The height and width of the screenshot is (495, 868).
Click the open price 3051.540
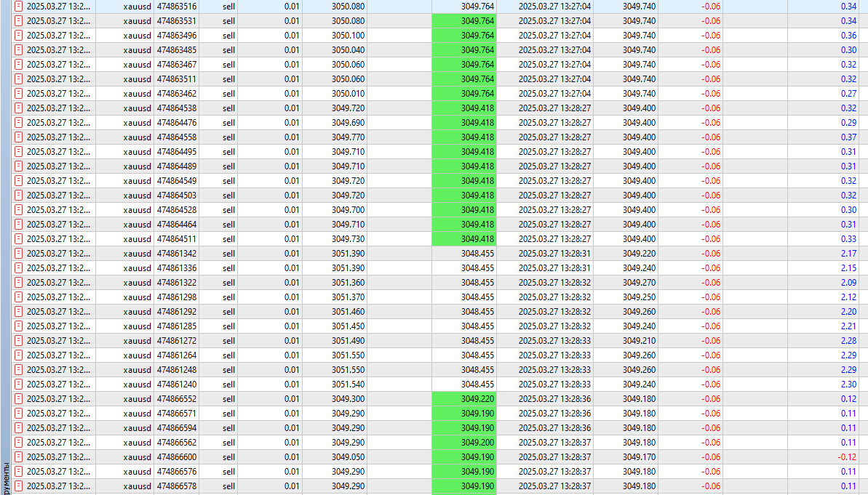pos(349,385)
